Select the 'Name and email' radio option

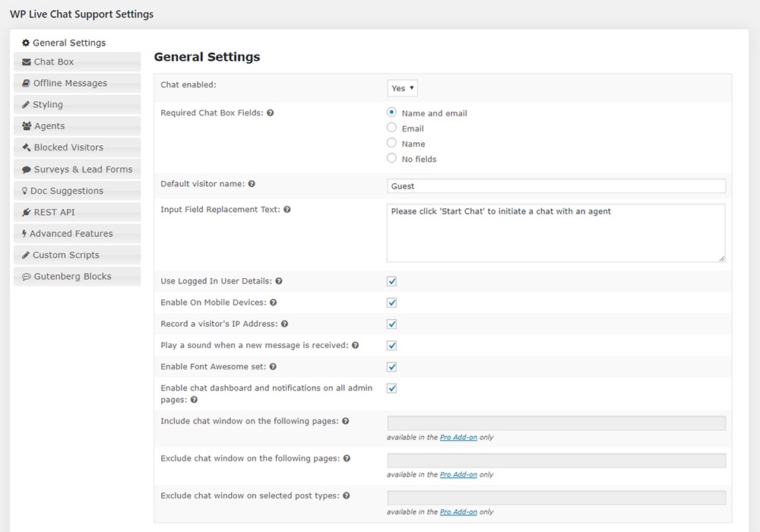click(391, 112)
